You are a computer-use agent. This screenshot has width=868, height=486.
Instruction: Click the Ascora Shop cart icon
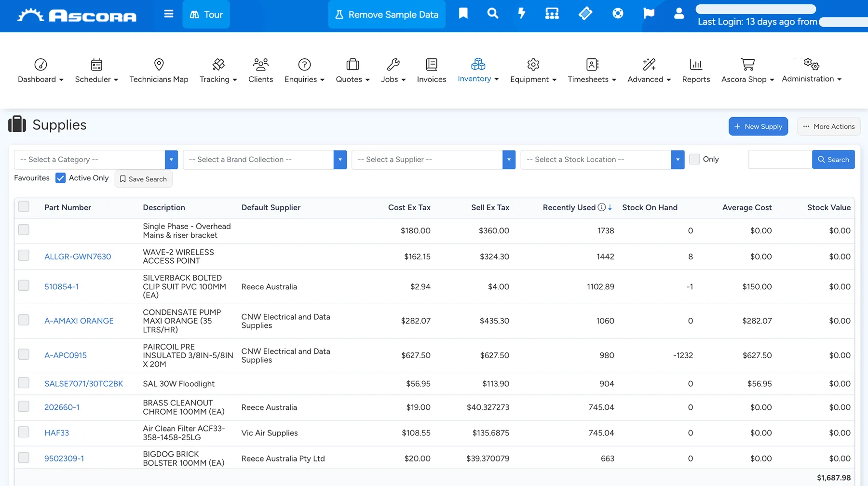[x=747, y=64]
